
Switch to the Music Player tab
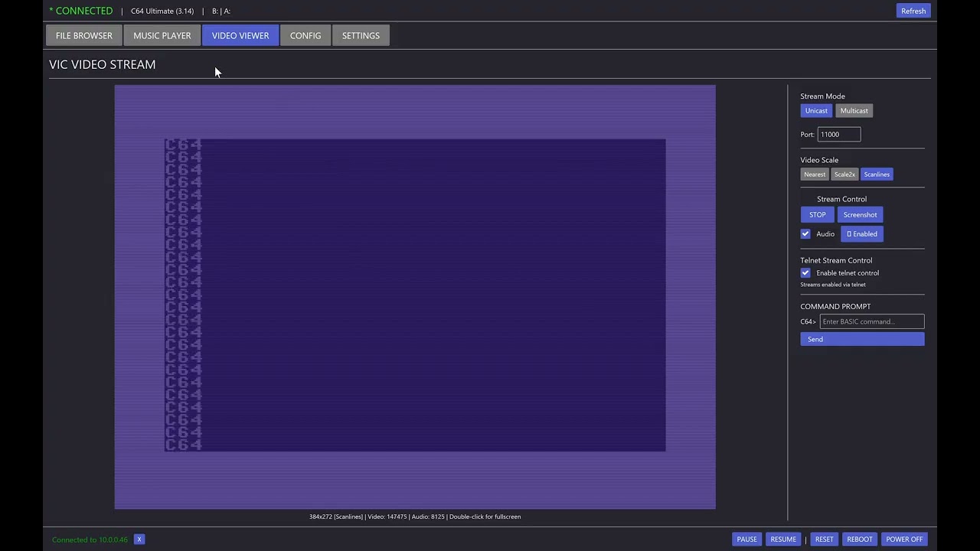(162, 35)
